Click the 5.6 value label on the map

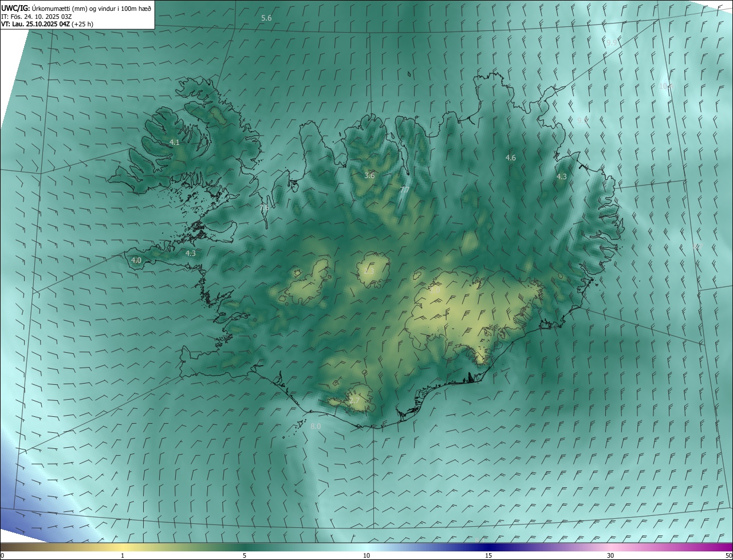coord(266,18)
